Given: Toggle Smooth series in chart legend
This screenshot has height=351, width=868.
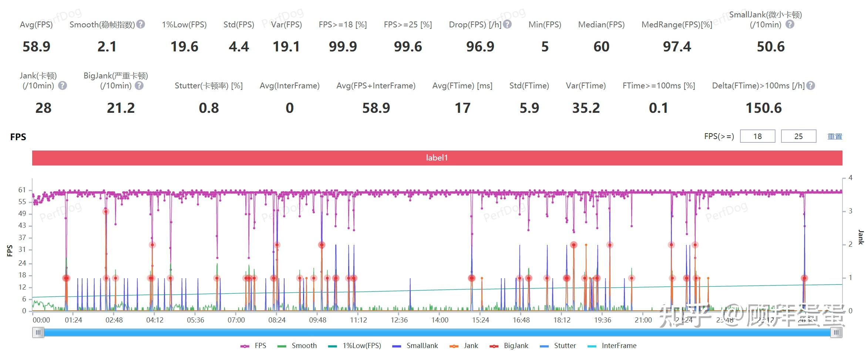Looking at the screenshot, I should (297, 345).
